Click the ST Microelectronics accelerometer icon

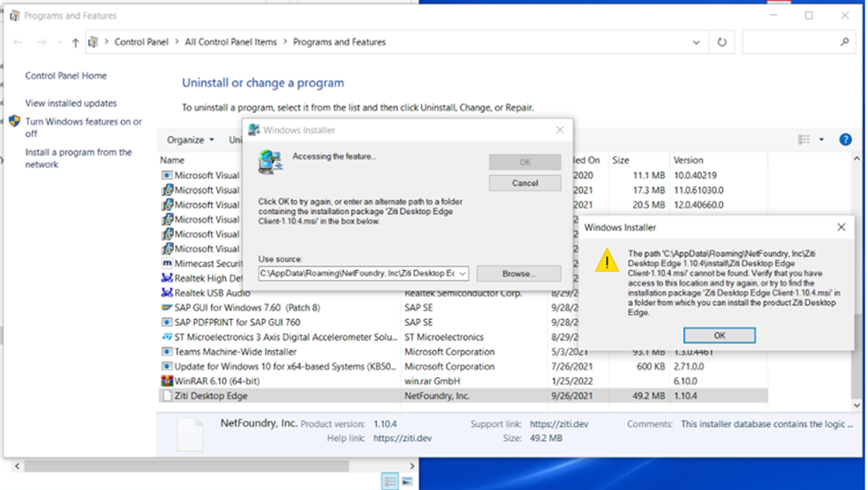[166, 337]
